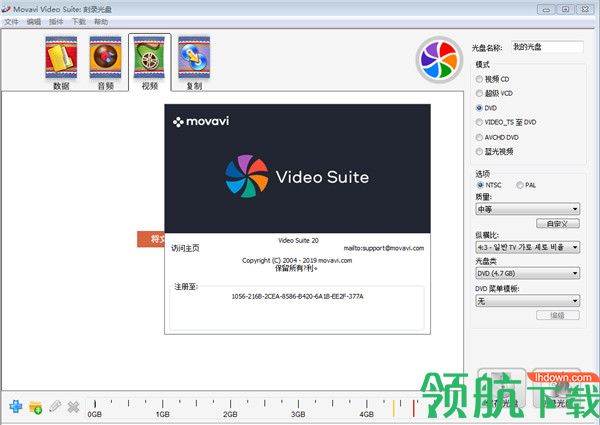This screenshot has height=425, width=600.
Task: Click the add folder icon with green arrow
Action: coord(36,407)
